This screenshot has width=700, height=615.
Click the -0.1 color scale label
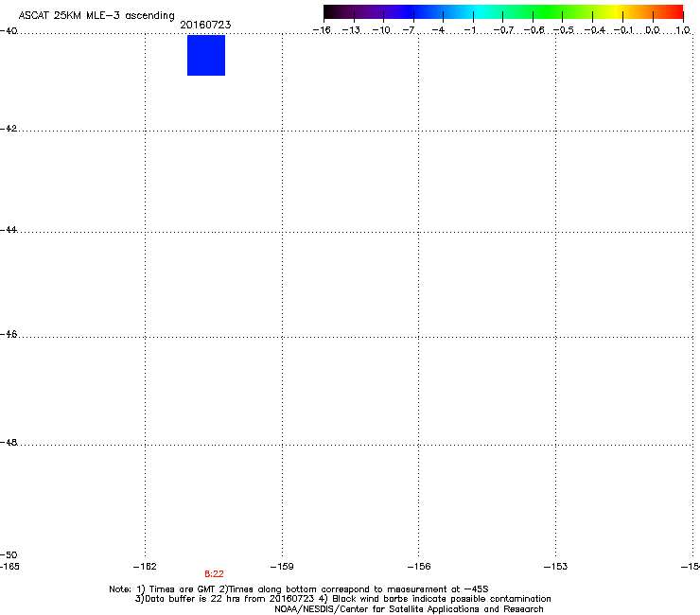(623, 30)
